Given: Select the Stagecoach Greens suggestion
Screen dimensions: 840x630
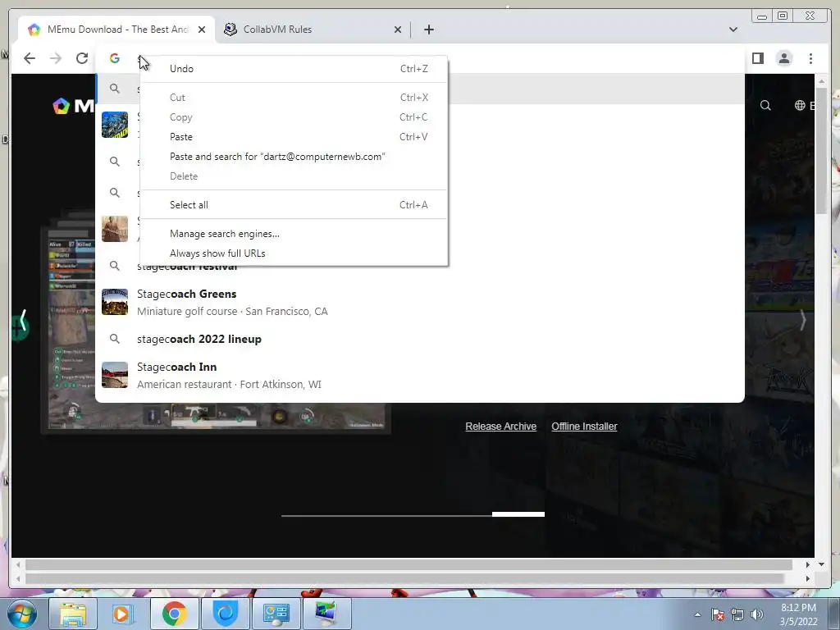Looking at the screenshot, I should (420, 302).
